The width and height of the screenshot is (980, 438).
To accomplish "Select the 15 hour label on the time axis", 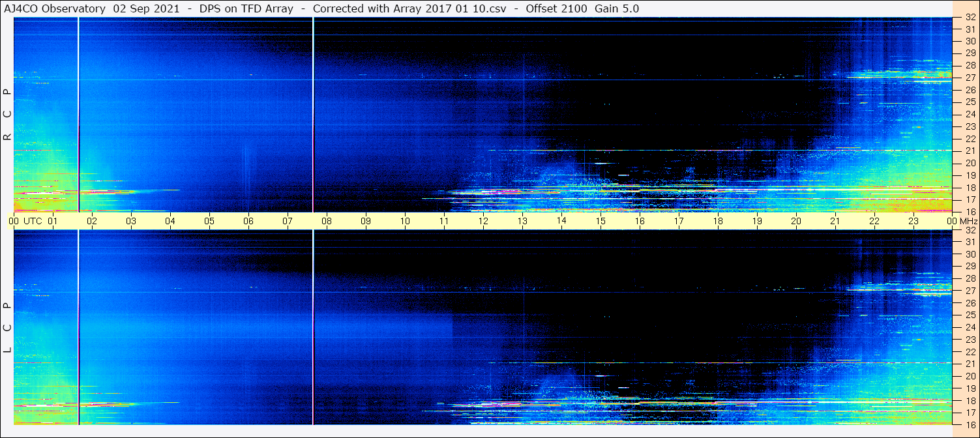I will click(601, 221).
